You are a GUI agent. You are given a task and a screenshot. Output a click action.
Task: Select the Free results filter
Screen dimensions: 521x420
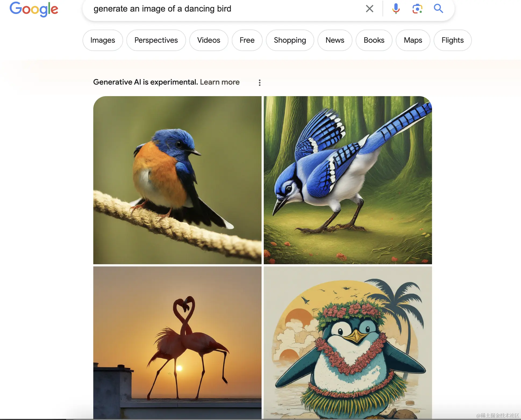[247, 40]
